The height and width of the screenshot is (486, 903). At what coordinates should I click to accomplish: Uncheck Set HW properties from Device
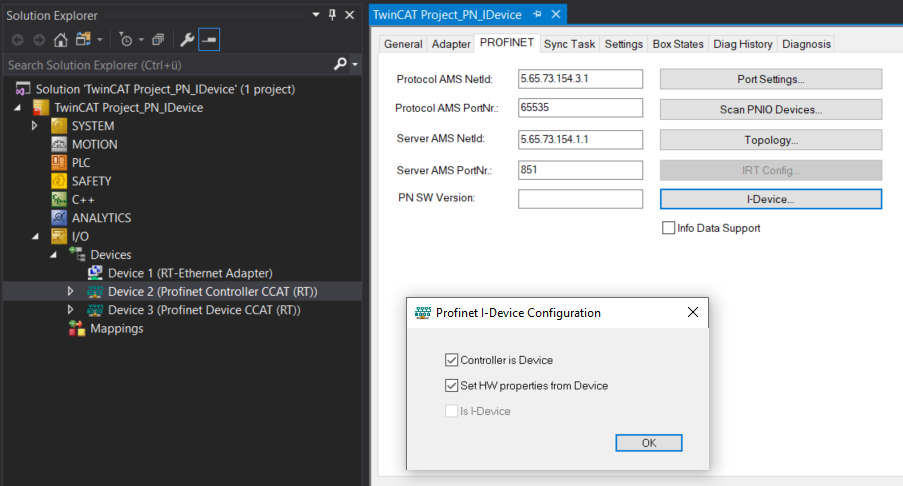(x=452, y=385)
